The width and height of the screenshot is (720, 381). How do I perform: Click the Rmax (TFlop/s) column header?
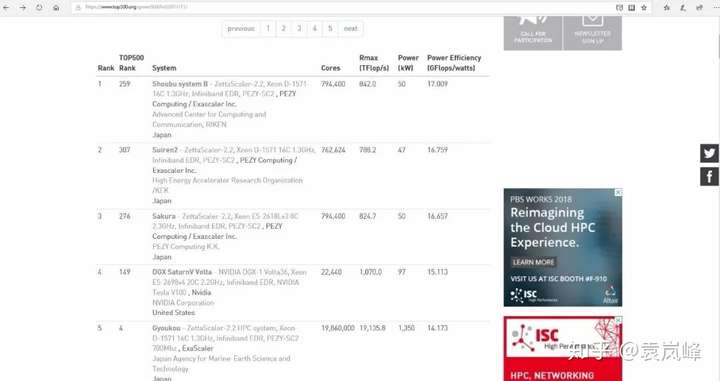374,63
